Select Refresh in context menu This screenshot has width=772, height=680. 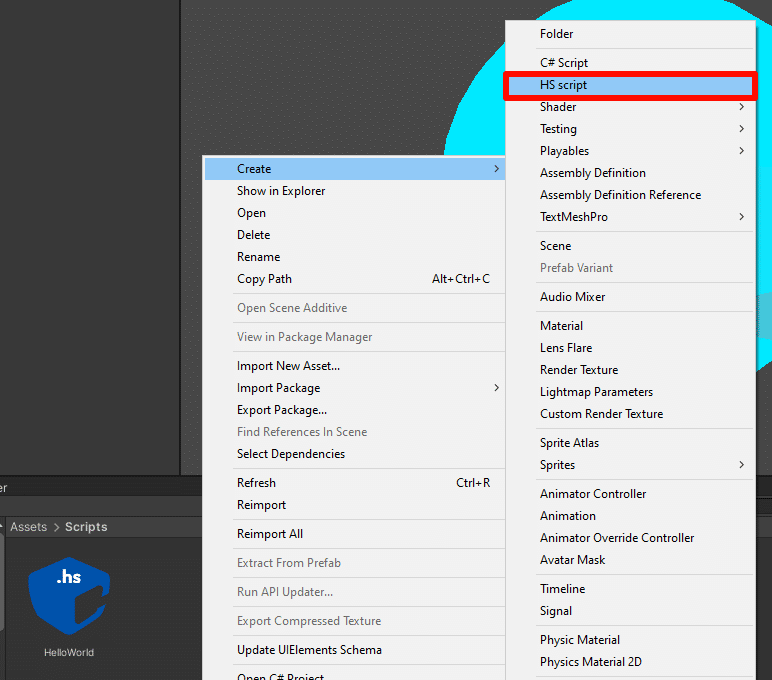[354, 483]
